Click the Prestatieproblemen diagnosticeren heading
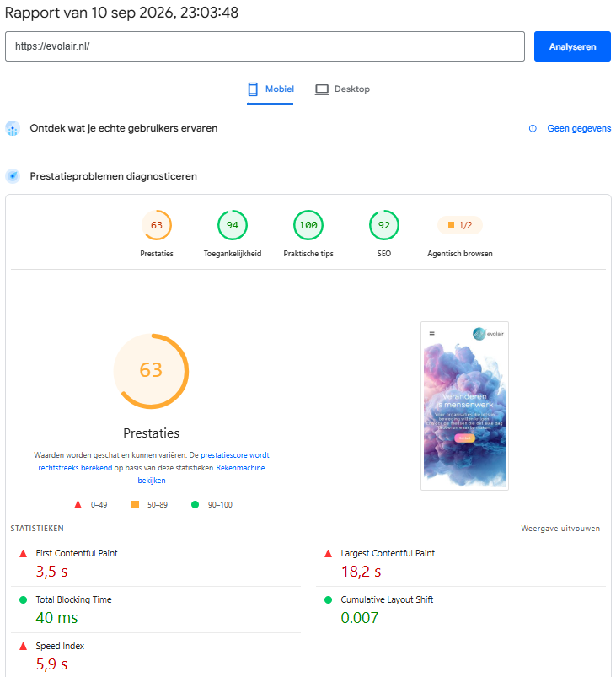This screenshot has width=616, height=677. click(x=113, y=176)
